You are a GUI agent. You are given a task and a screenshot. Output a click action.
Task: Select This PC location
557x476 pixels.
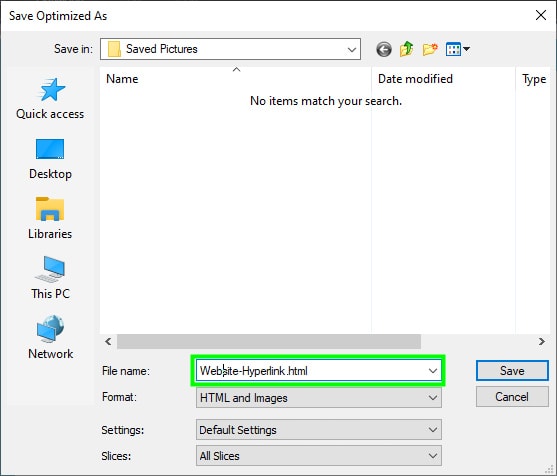(x=50, y=278)
